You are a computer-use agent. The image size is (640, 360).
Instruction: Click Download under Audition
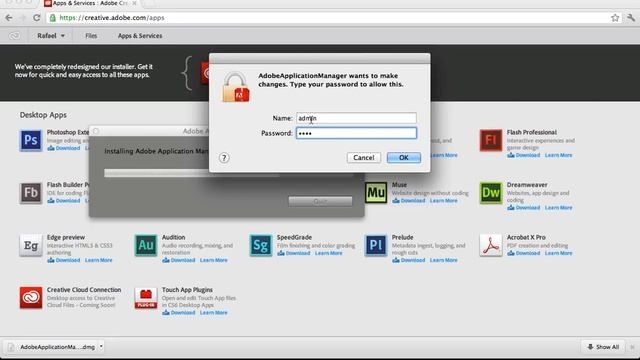pos(179,260)
